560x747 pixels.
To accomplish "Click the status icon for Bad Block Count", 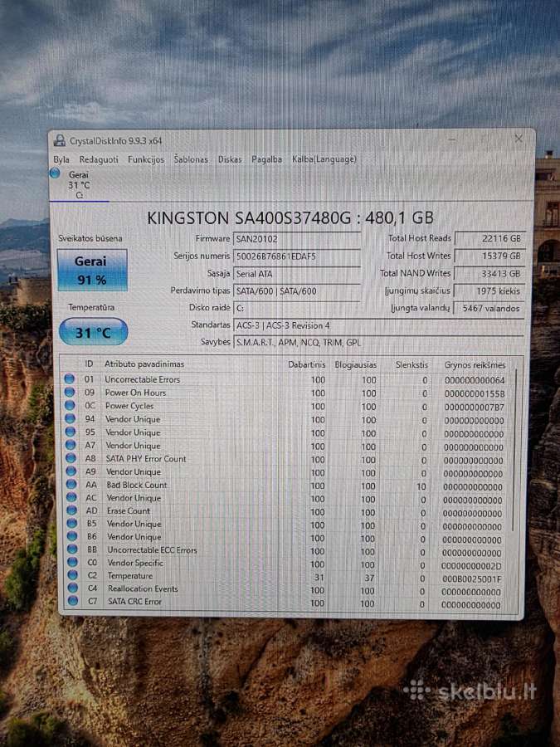I will click(71, 485).
